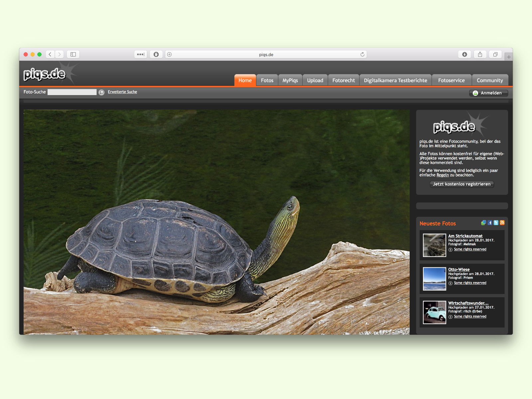The image size is (532, 399).
Task: Open a new tab with plus button
Action: 509,57
